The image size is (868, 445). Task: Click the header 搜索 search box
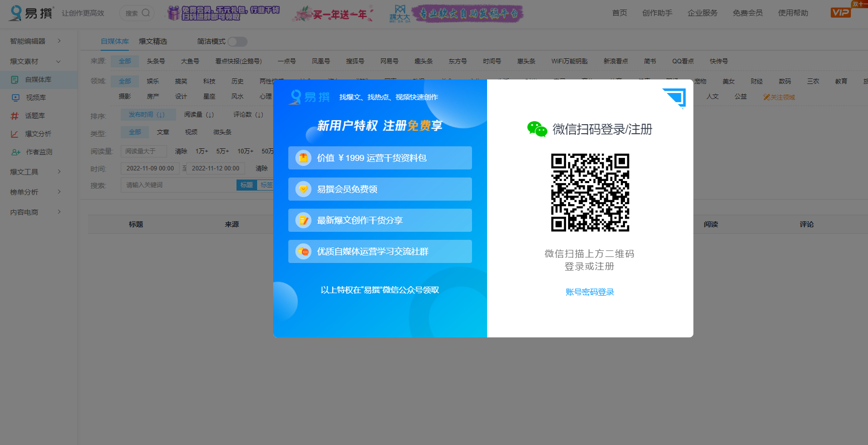tap(137, 13)
